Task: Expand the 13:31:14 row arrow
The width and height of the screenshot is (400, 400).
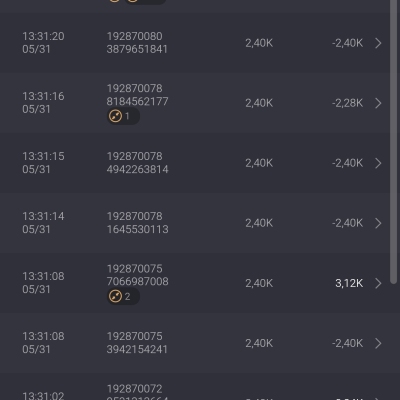Action: (378, 223)
